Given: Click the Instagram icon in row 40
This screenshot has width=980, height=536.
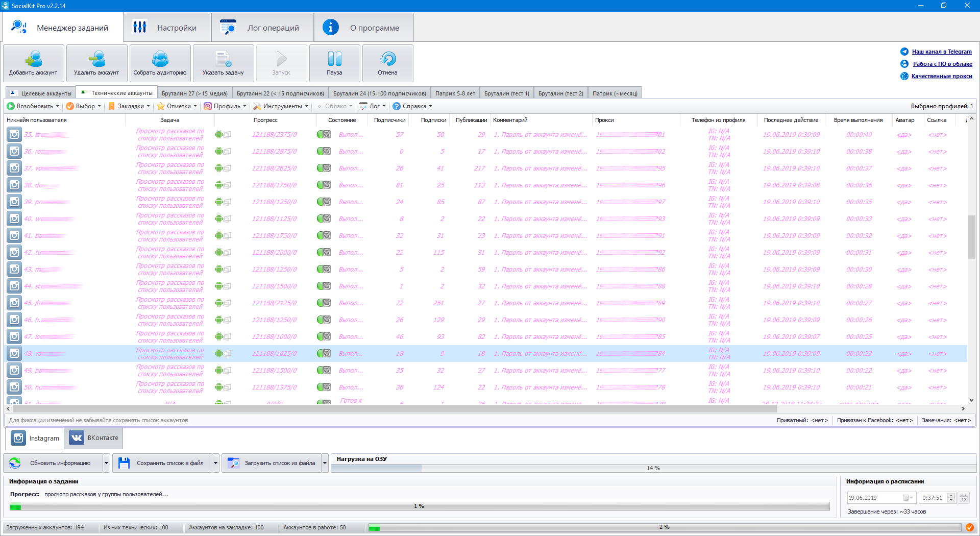Looking at the screenshot, I should point(14,219).
